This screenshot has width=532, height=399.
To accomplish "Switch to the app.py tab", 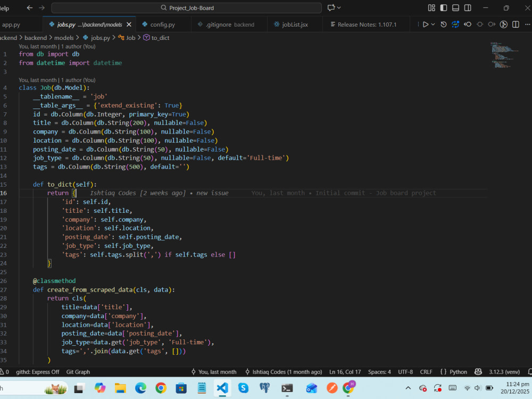I will [x=11, y=24].
